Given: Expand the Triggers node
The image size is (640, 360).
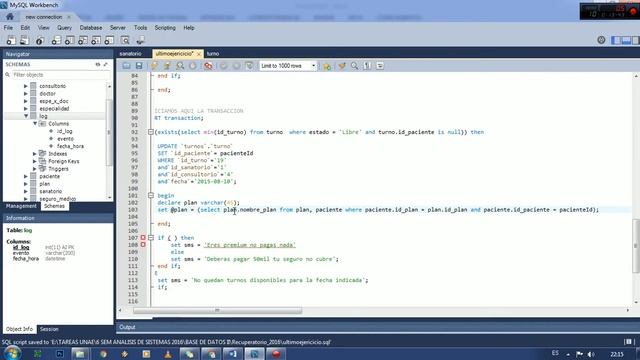Looking at the screenshot, I should 35,169.
